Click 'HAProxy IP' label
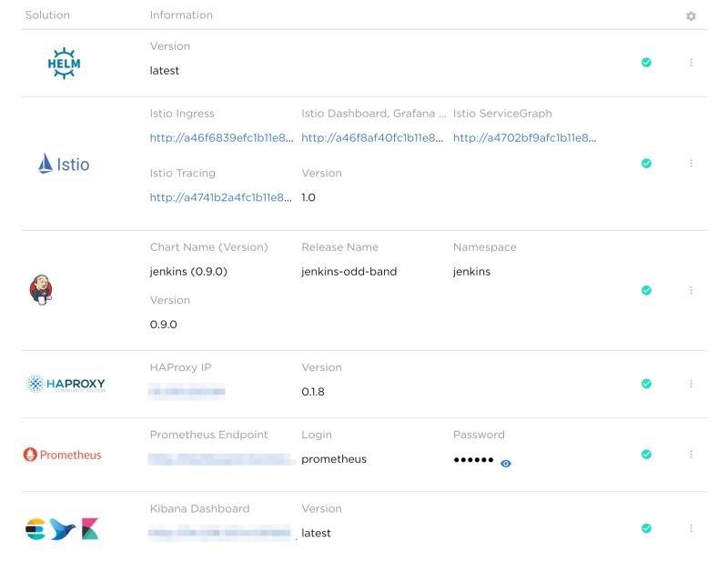 (x=180, y=367)
